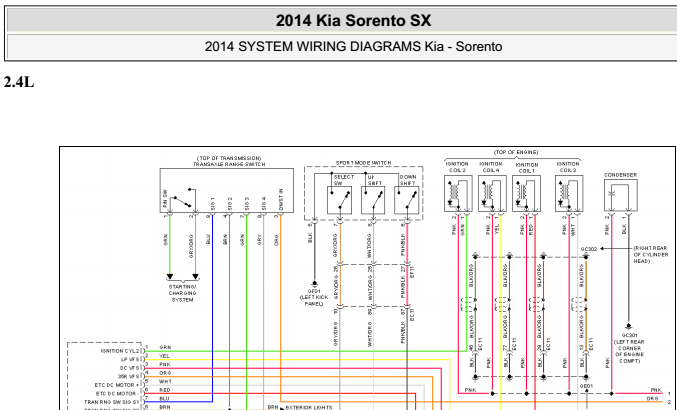
Task: Click the '2014 Kia Sorento SX' title
Action: [353, 20]
